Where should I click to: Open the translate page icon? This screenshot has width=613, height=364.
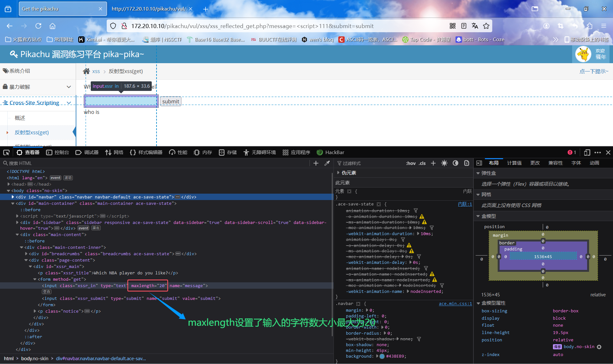point(475,26)
